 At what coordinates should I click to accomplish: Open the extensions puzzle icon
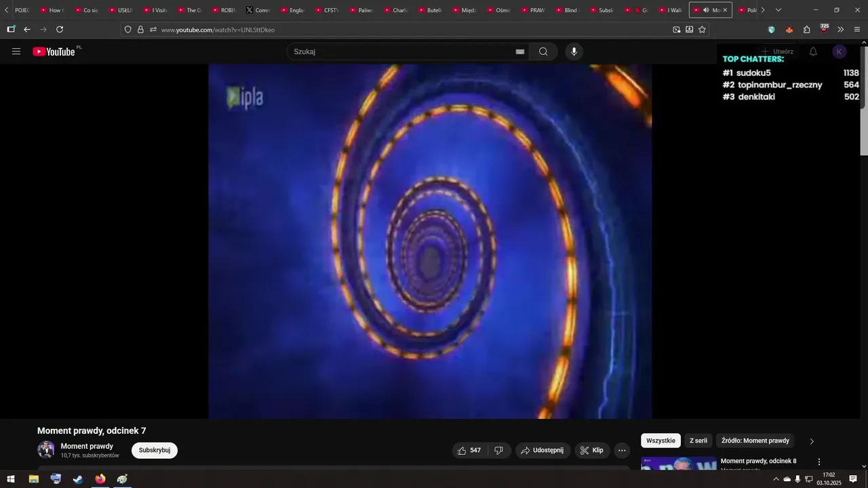tap(806, 30)
